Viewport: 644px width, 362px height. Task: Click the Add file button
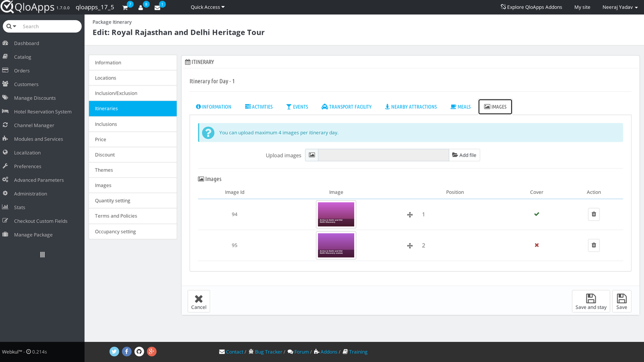pyautogui.click(x=464, y=155)
